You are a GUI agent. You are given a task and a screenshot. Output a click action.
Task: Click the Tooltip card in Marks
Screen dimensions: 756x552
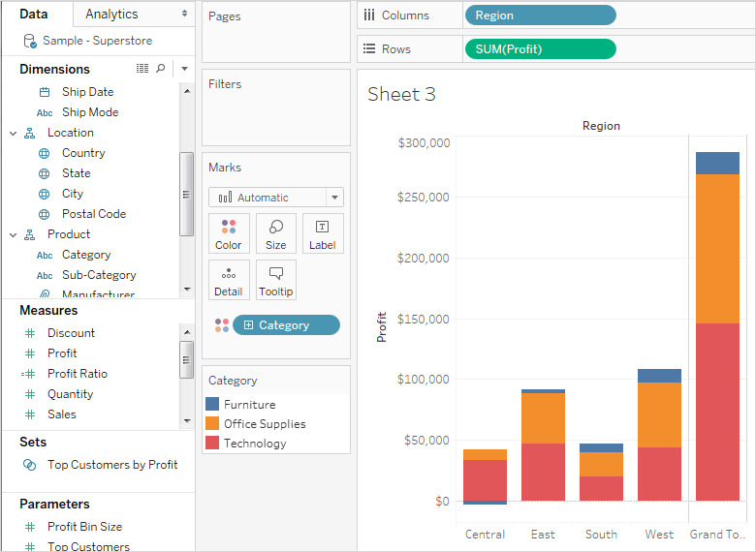(276, 280)
